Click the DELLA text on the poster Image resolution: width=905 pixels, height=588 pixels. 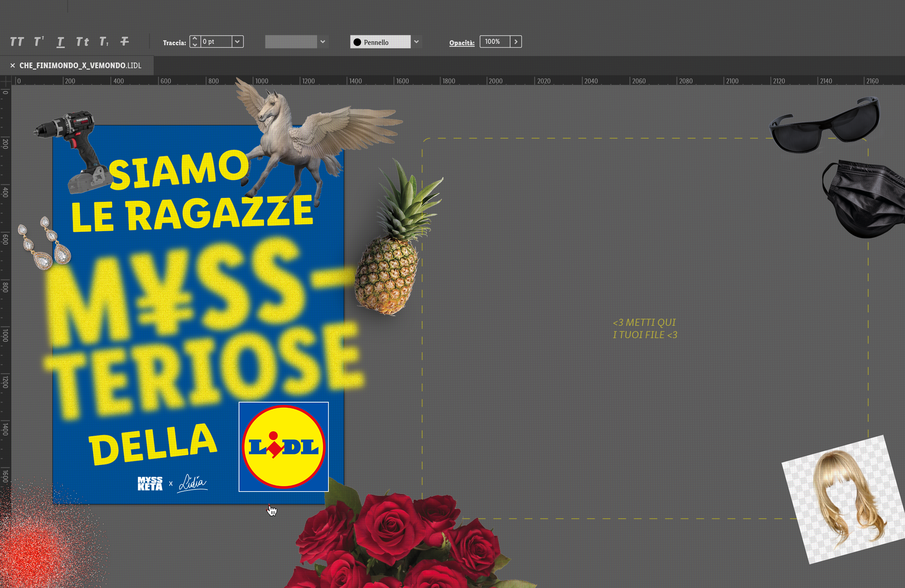pyautogui.click(x=153, y=445)
